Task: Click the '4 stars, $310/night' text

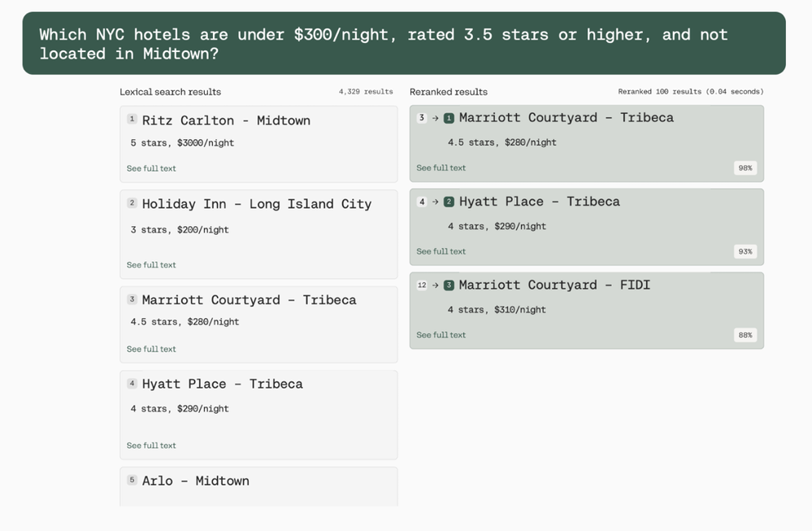Action: click(497, 310)
